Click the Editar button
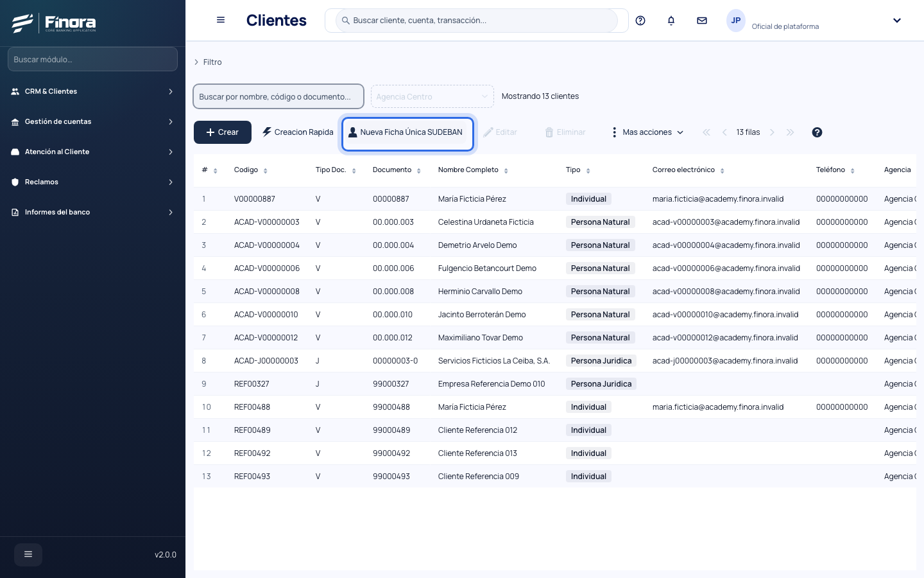This screenshot has height=578, width=924. [500, 132]
